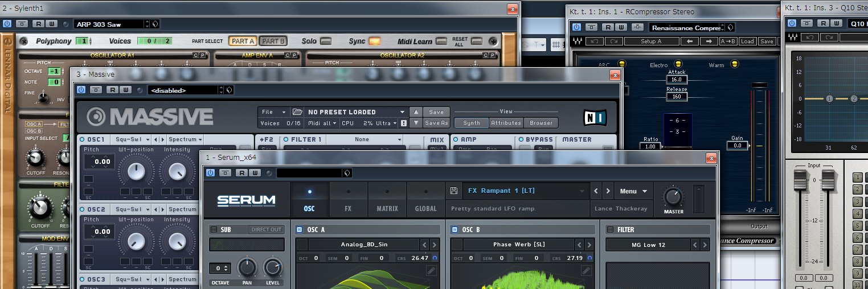Screen dimensions: 868x289
Task: Bypass Sylenth1 with its power button
Action: (7, 24)
